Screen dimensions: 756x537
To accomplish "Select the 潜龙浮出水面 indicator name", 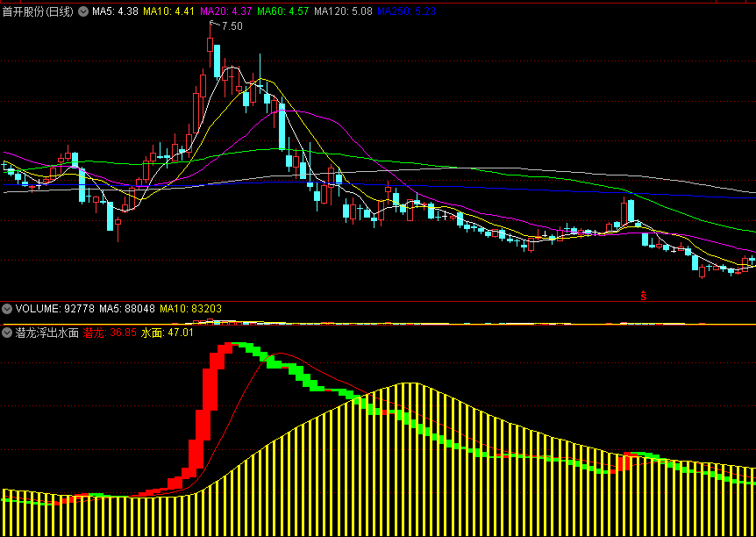I will pyautogui.click(x=46, y=333).
